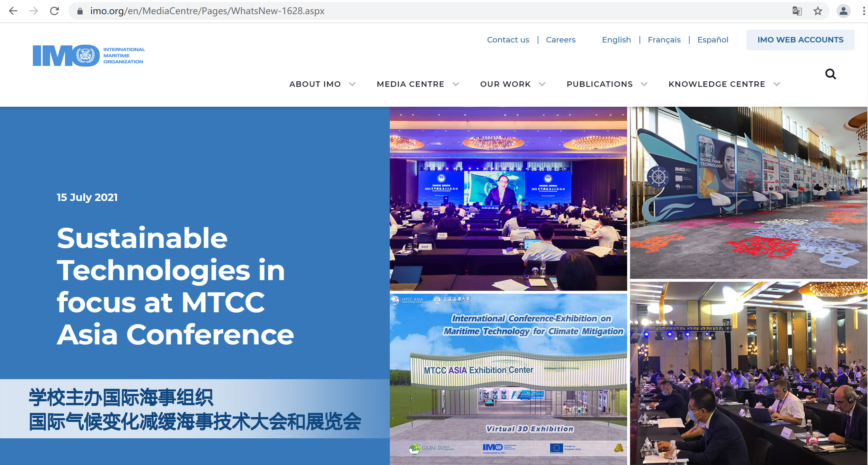Select the OUR WORK navigation item
The width and height of the screenshot is (868, 465).
(505, 84)
